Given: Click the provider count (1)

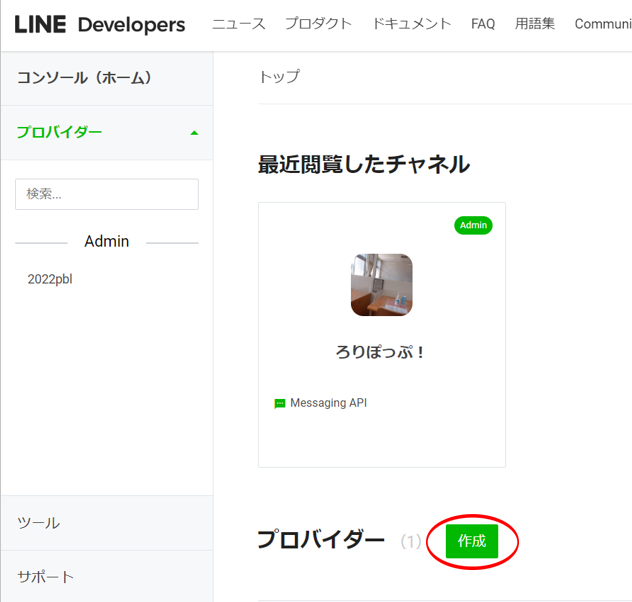Looking at the screenshot, I should click(x=411, y=542).
